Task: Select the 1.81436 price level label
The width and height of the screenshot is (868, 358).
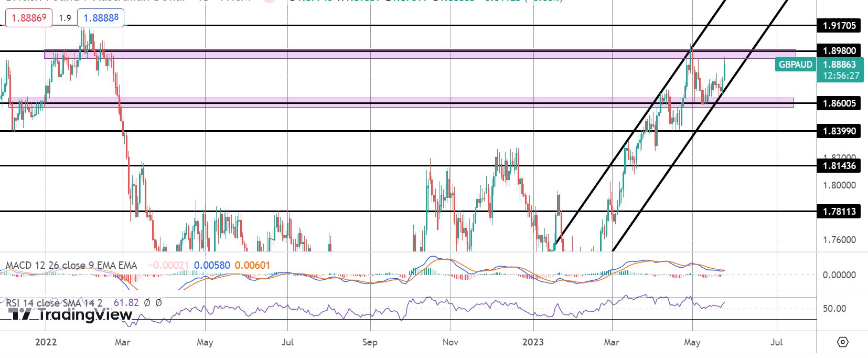Action: point(839,166)
